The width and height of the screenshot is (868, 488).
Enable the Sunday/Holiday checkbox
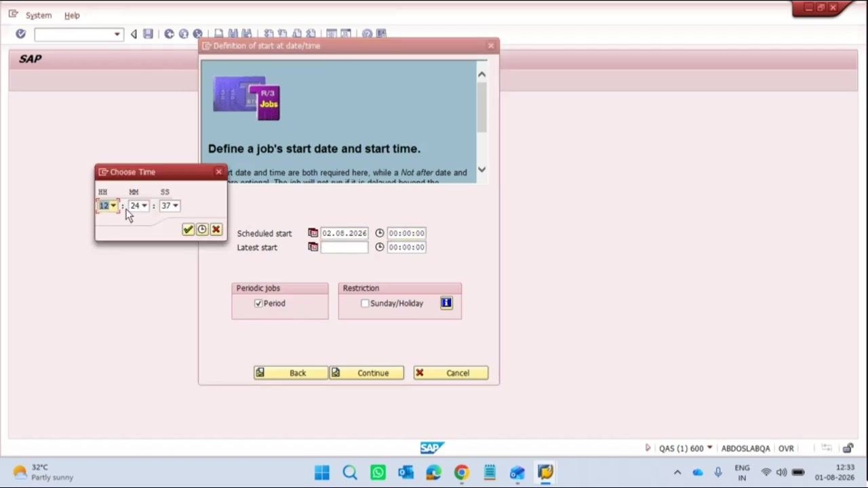(365, 304)
